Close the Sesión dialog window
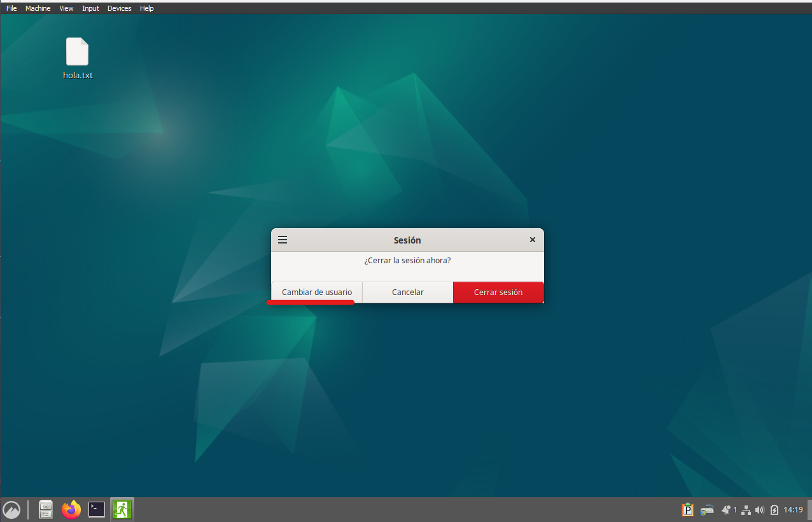This screenshot has width=812, height=522. coord(533,240)
